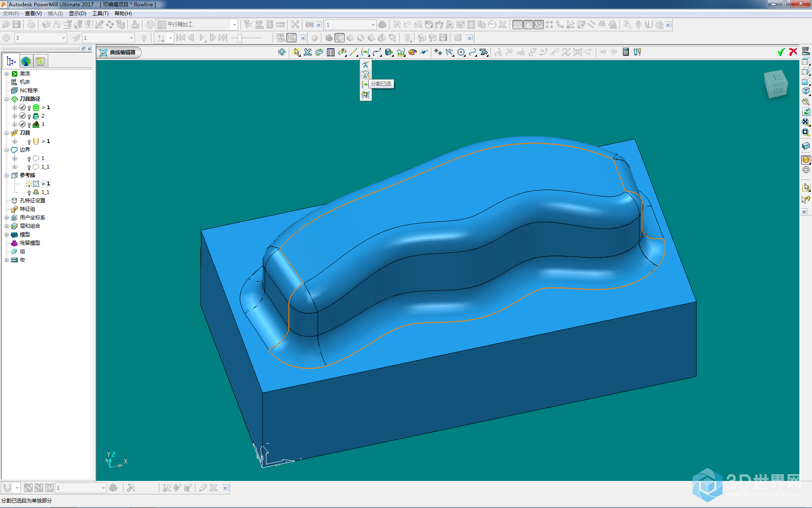Open the toolpath dropdown showing 3
The width and height of the screenshot is (812, 508).
click(63, 38)
